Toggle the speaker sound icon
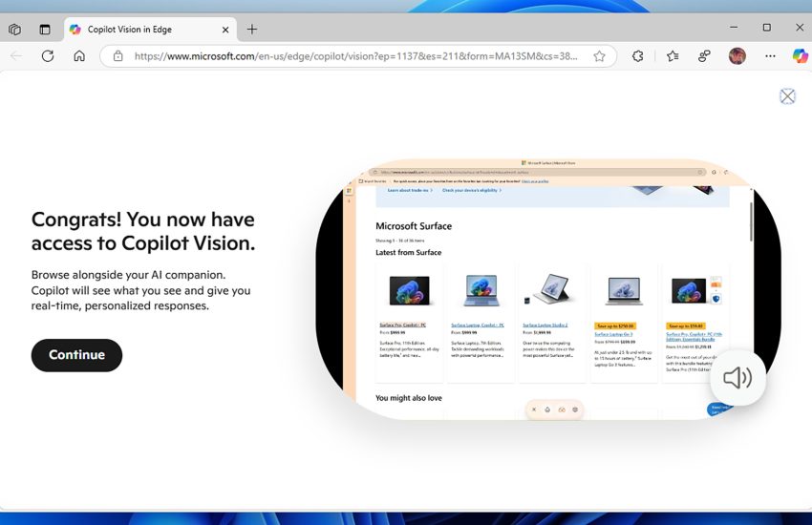812x525 pixels. pyautogui.click(x=737, y=378)
